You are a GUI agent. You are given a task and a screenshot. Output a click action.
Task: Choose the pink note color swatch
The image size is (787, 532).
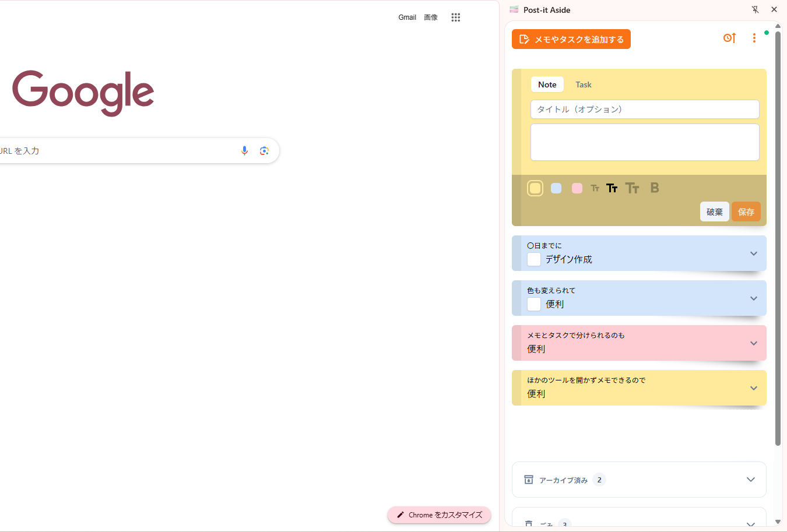coord(577,188)
